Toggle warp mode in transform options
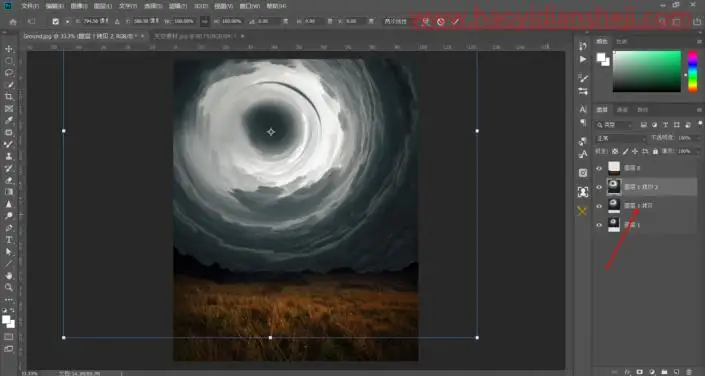This screenshot has width=705, height=376. 425,21
